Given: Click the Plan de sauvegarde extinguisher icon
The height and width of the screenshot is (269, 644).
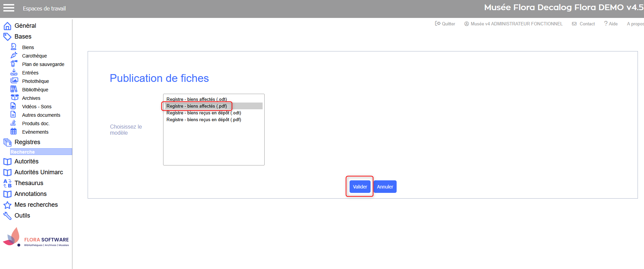Looking at the screenshot, I should coord(14,64).
